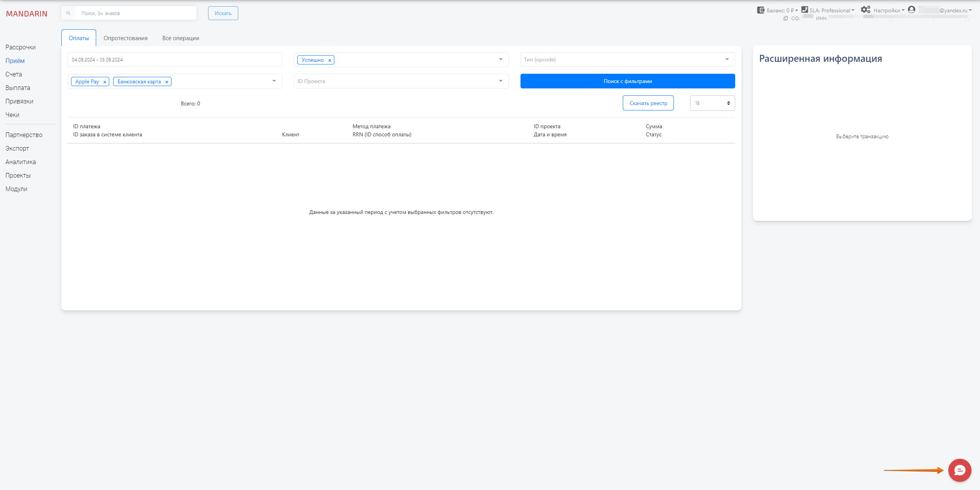Click the settings gears icon
Viewport: 980px width, 490px height.
tap(865, 10)
